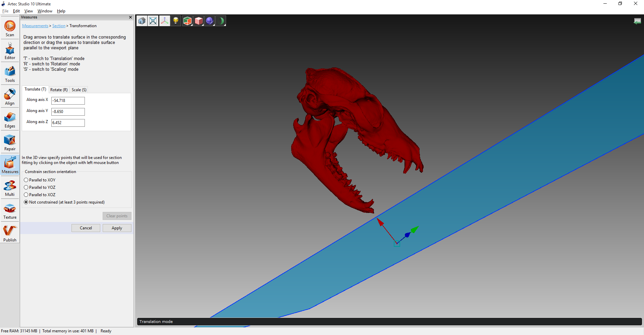Screen dimensions: 644x335
Task: Click the Apply button
Action: coord(117,228)
